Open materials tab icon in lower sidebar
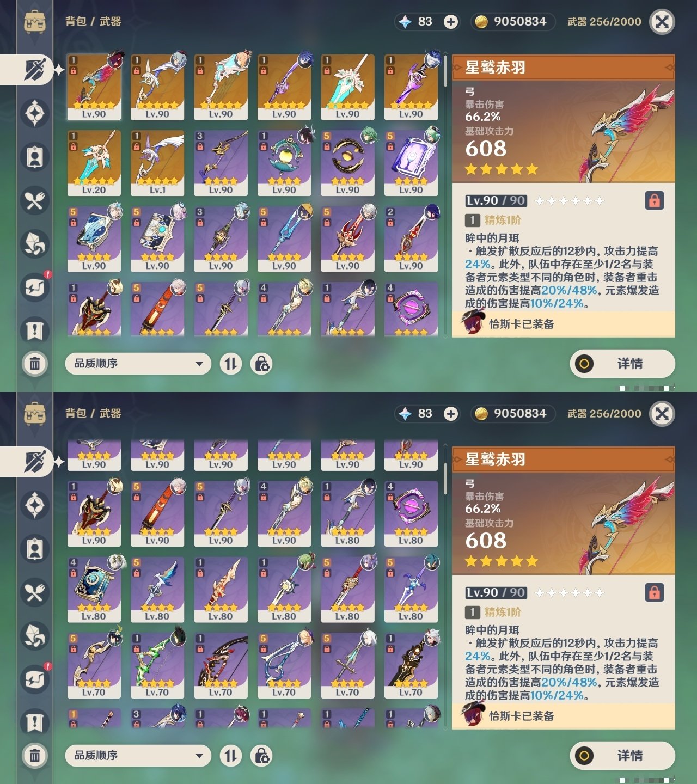Viewport: 697px width, 784px height. click(x=35, y=635)
